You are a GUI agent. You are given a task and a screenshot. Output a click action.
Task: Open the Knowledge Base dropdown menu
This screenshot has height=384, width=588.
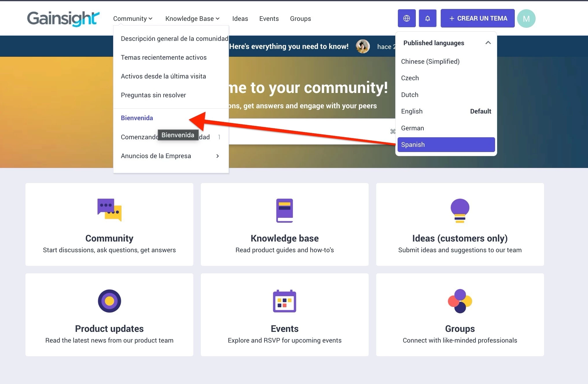pyautogui.click(x=192, y=19)
